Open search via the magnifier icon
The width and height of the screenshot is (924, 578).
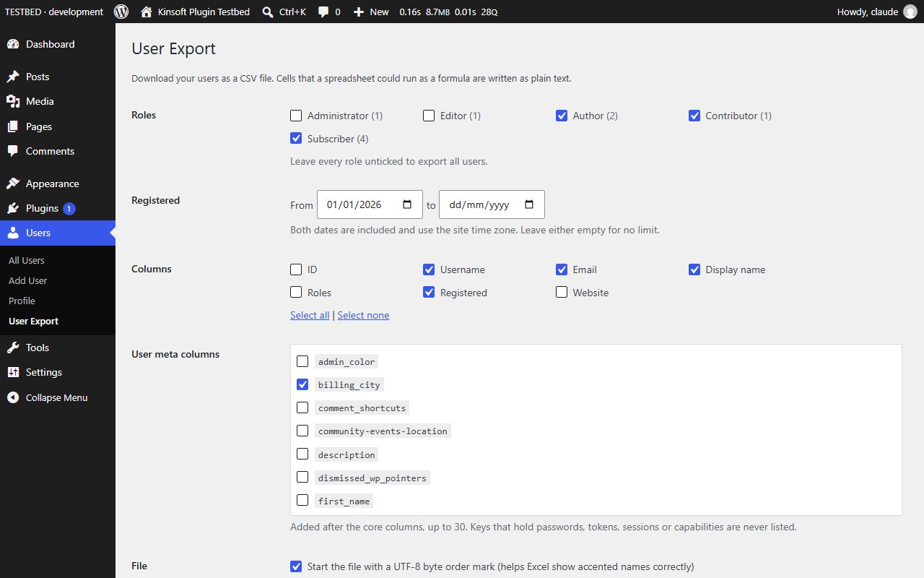[268, 12]
